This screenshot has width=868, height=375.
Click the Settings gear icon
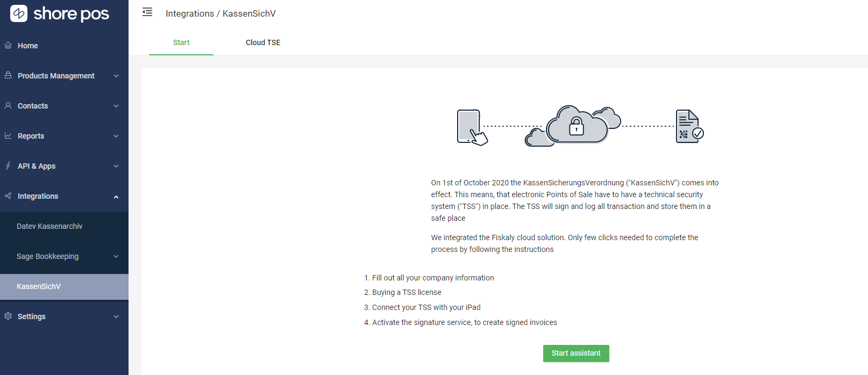(8, 316)
